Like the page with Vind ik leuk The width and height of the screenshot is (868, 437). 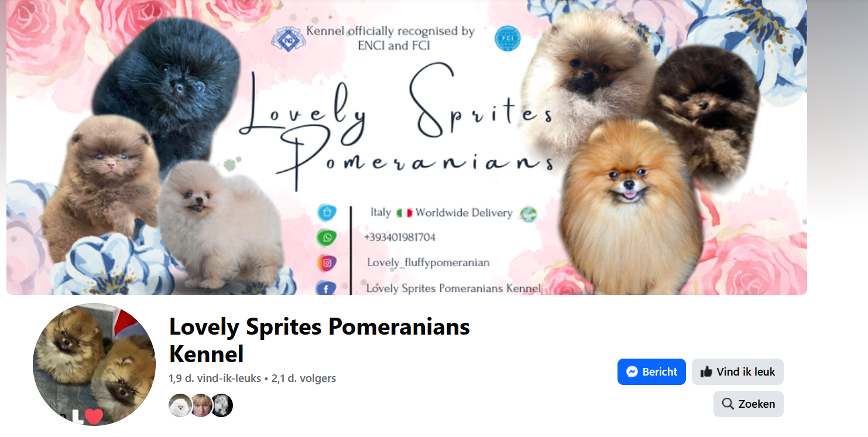coord(737,372)
